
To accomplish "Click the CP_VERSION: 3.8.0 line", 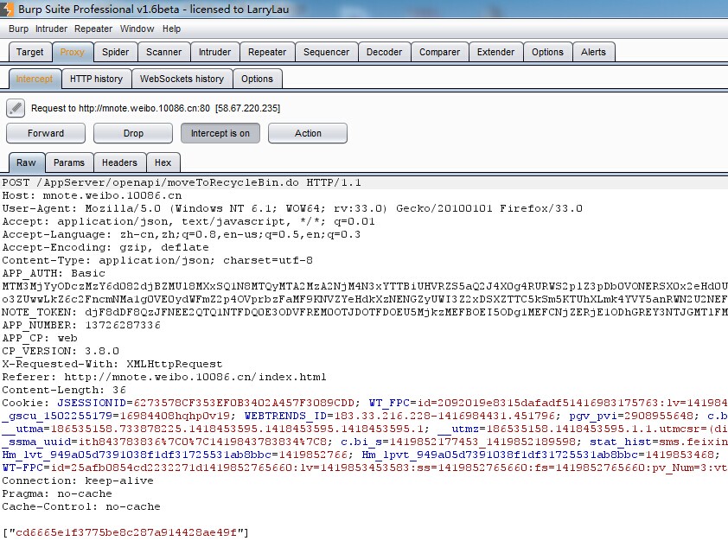I will (61, 351).
